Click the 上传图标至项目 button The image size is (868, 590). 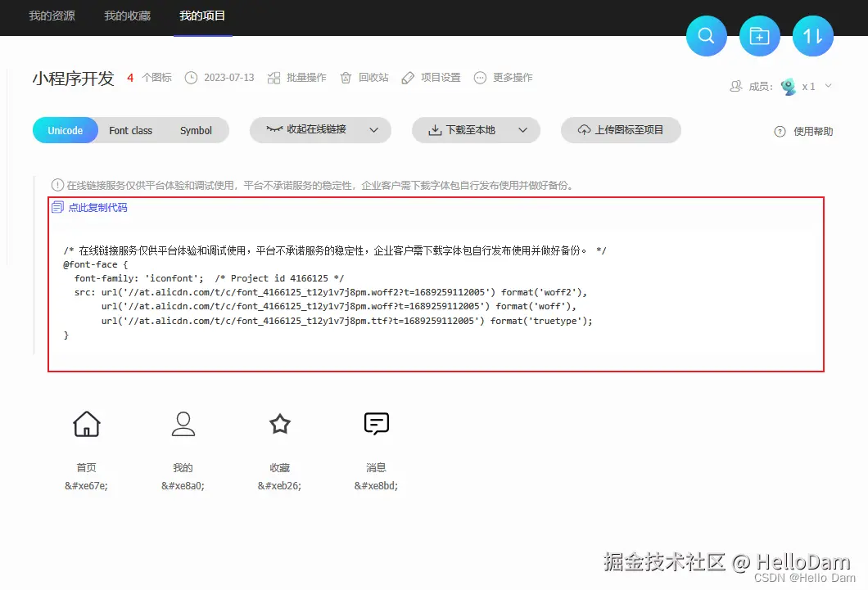tap(620, 130)
